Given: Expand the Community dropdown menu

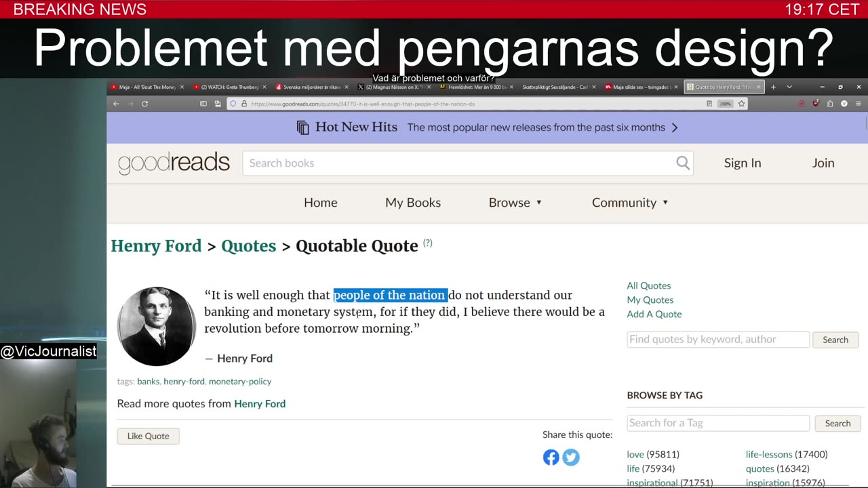Looking at the screenshot, I should (x=630, y=203).
